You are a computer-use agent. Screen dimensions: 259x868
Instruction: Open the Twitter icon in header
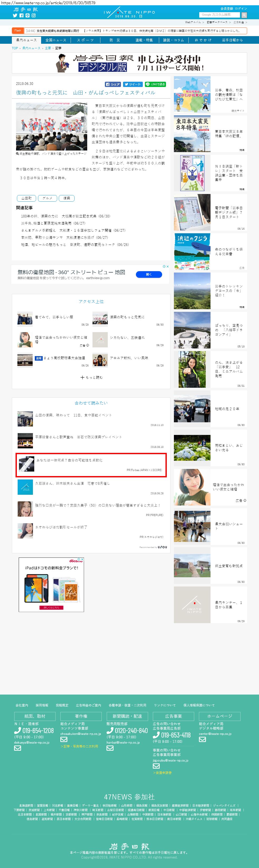pyautogui.click(x=15, y=16)
